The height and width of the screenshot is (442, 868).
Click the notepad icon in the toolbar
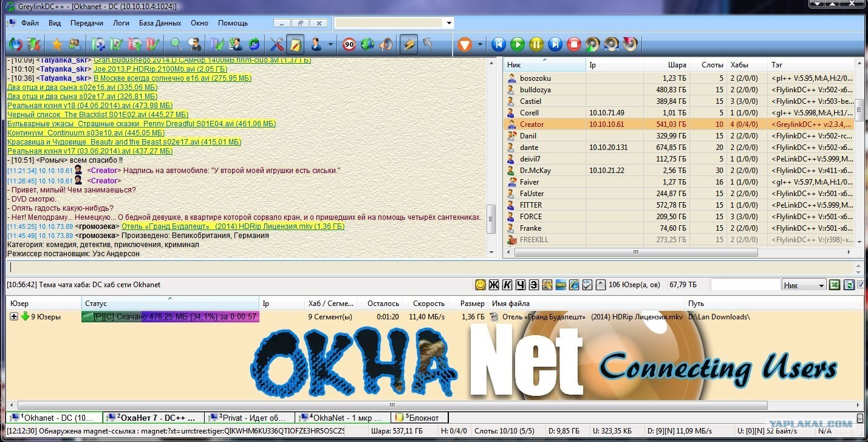pos(295,44)
